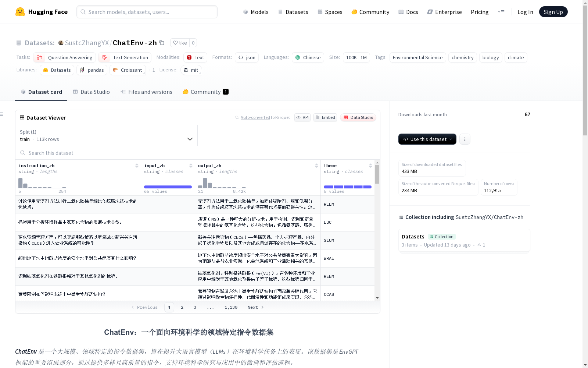Viewport: 588px width, 368px height.
Task: Open the Models menu item
Action: tap(256, 12)
